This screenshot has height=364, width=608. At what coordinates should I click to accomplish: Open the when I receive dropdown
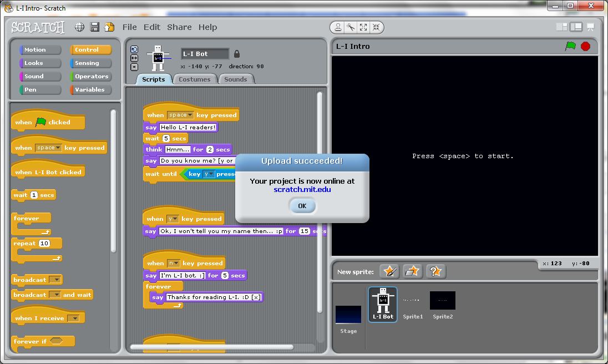coord(76,317)
